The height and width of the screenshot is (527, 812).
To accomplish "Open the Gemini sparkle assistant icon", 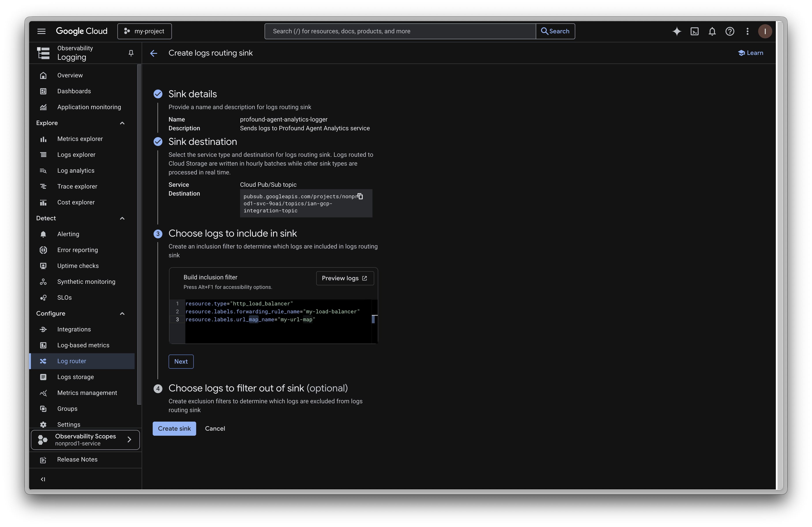I will click(677, 31).
